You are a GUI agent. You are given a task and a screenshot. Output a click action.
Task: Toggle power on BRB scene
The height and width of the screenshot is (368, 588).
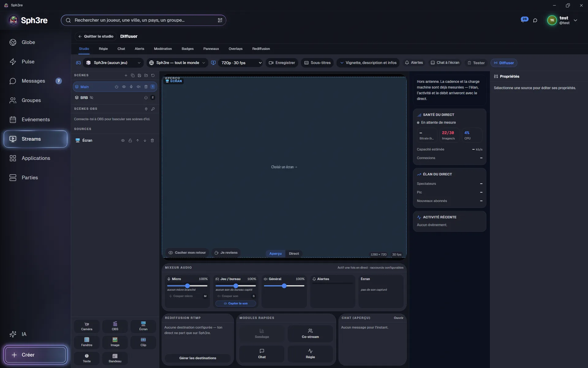click(146, 98)
